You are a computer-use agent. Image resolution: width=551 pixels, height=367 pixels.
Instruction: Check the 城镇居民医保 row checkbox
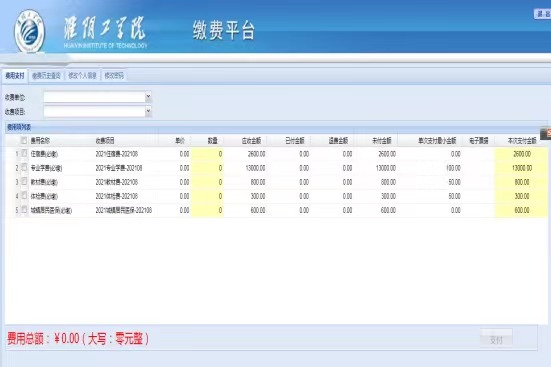tap(24, 210)
